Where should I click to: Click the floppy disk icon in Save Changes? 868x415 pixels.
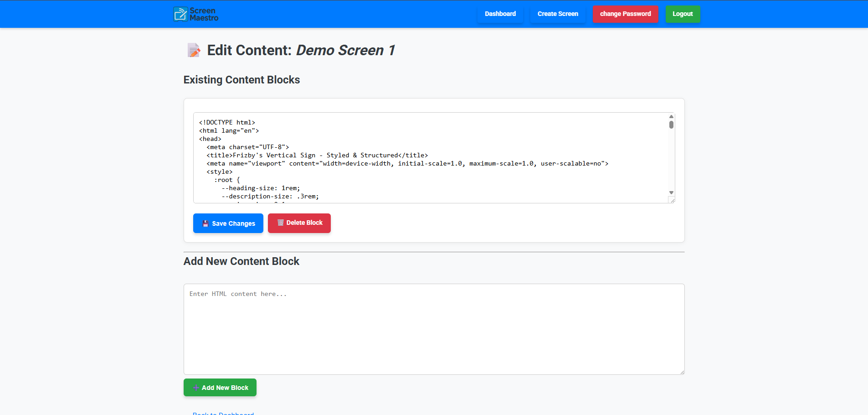[x=205, y=223]
